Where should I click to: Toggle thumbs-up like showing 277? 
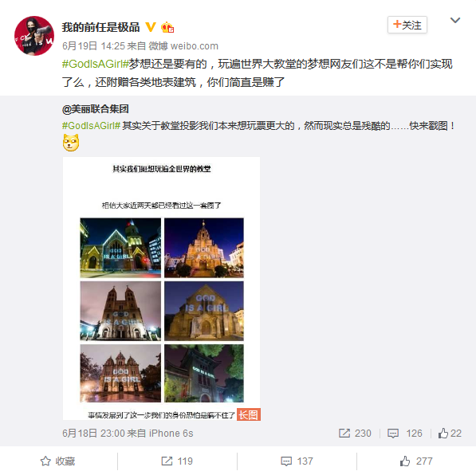[416, 461]
